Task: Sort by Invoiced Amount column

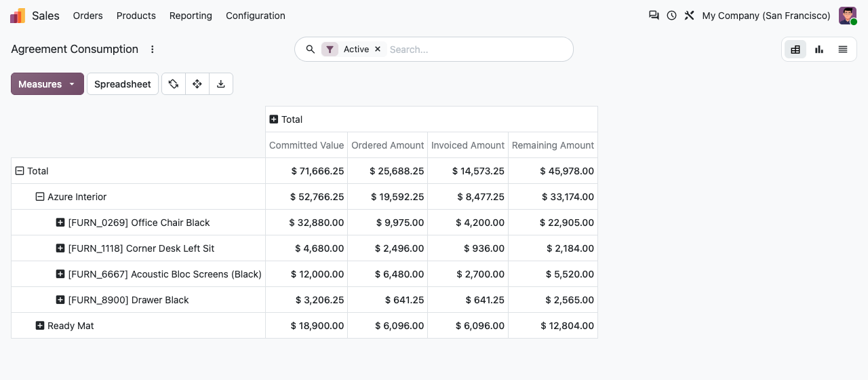Action: [x=468, y=145]
